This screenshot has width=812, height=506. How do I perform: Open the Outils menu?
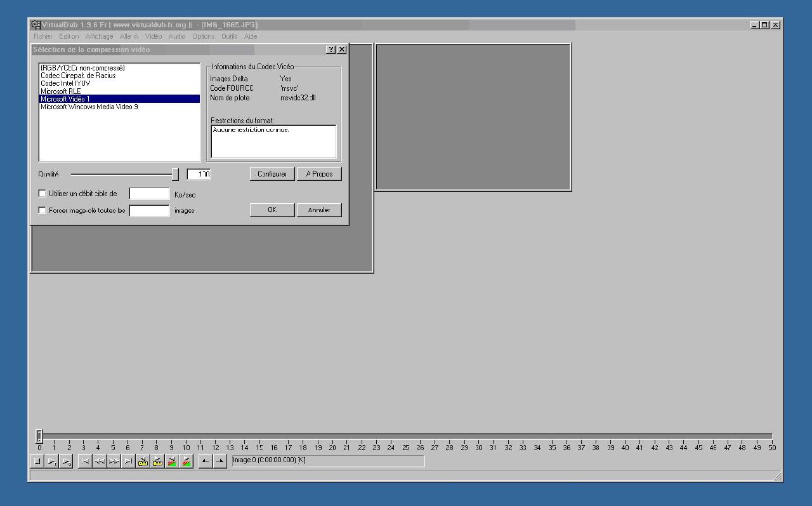tap(230, 37)
